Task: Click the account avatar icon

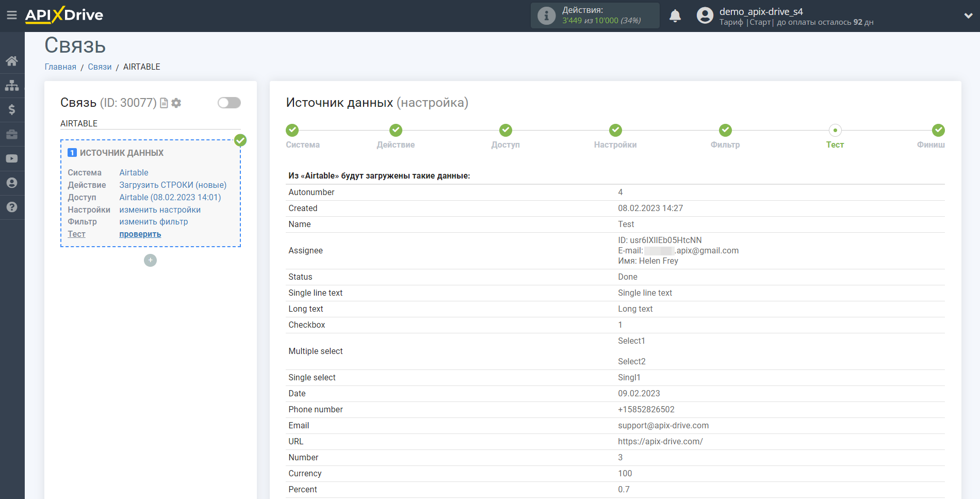Action: (705, 15)
